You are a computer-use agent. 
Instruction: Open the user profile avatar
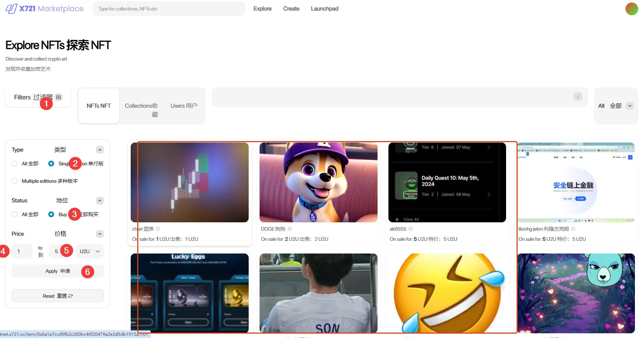coord(631,9)
